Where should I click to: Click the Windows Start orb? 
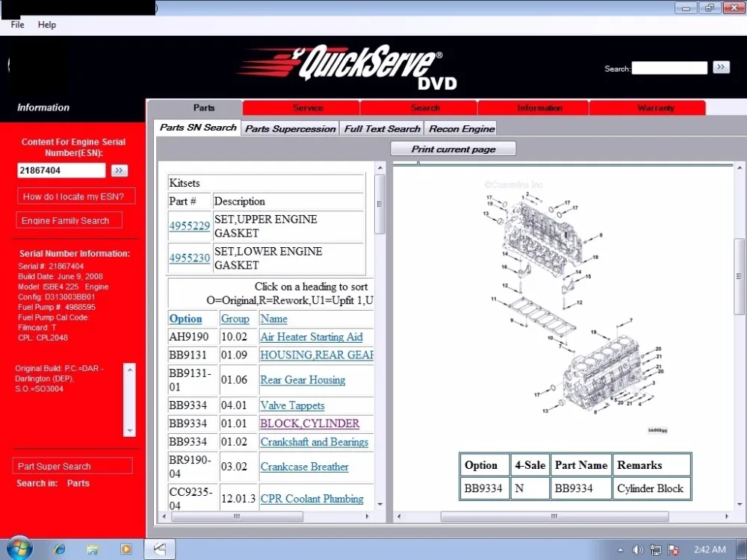[x=19, y=548]
